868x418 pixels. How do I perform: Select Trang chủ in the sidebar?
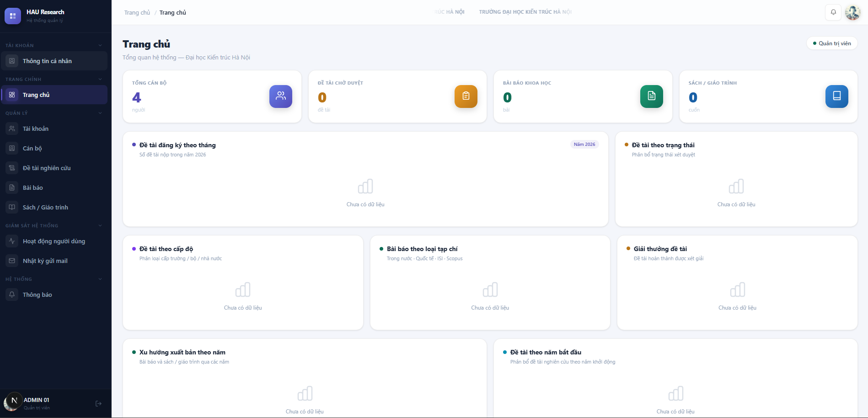coord(54,95)
